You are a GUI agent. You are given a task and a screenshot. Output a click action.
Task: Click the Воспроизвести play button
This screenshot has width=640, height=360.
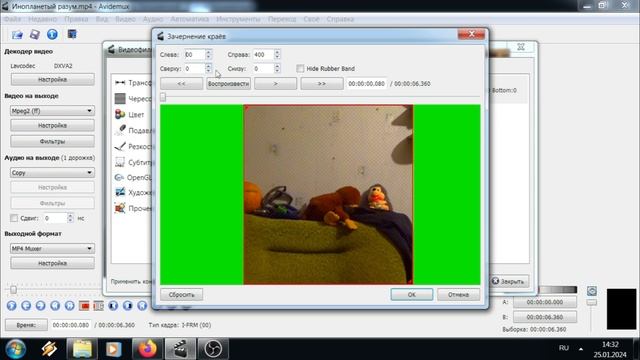(229, 84)
